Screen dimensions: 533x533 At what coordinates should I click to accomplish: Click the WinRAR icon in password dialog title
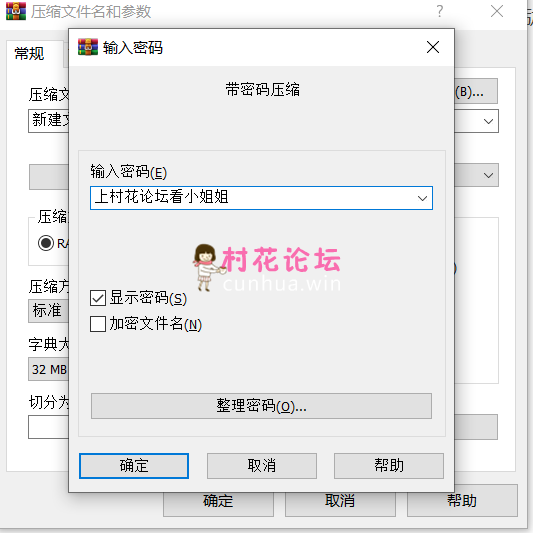tap(88, 47)
